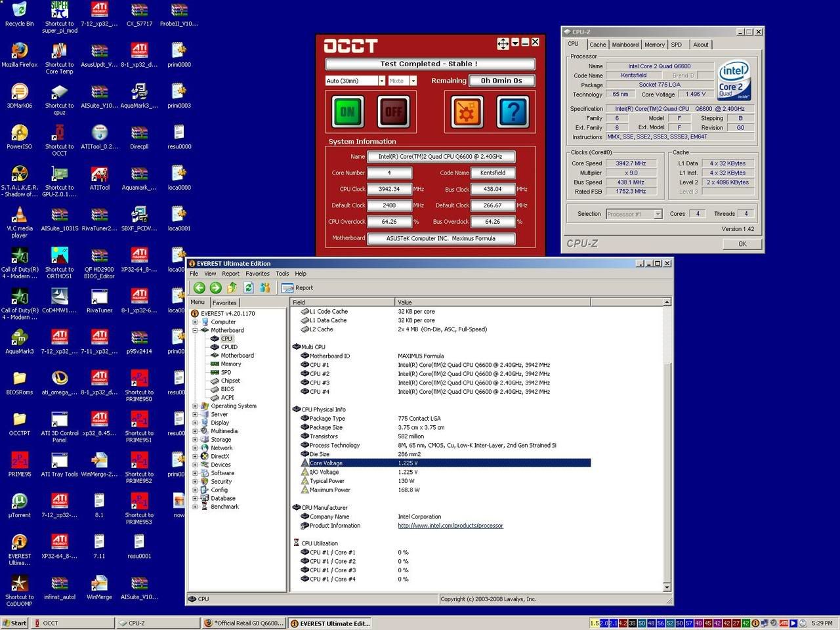840x630 pixels.
Task: Open OCCT help via the blue question mark
Action: 513,111
